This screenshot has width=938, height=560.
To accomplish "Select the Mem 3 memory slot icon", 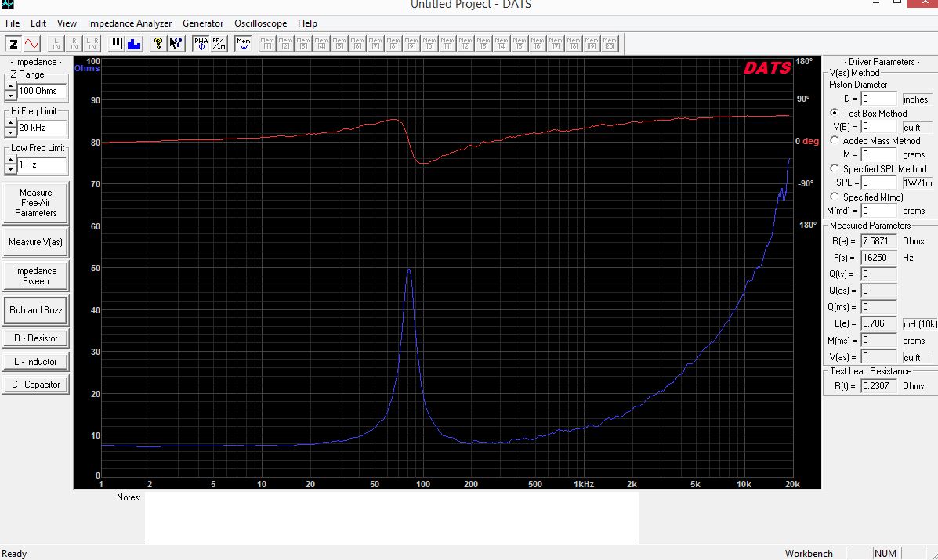I will (x=303, y=44).
